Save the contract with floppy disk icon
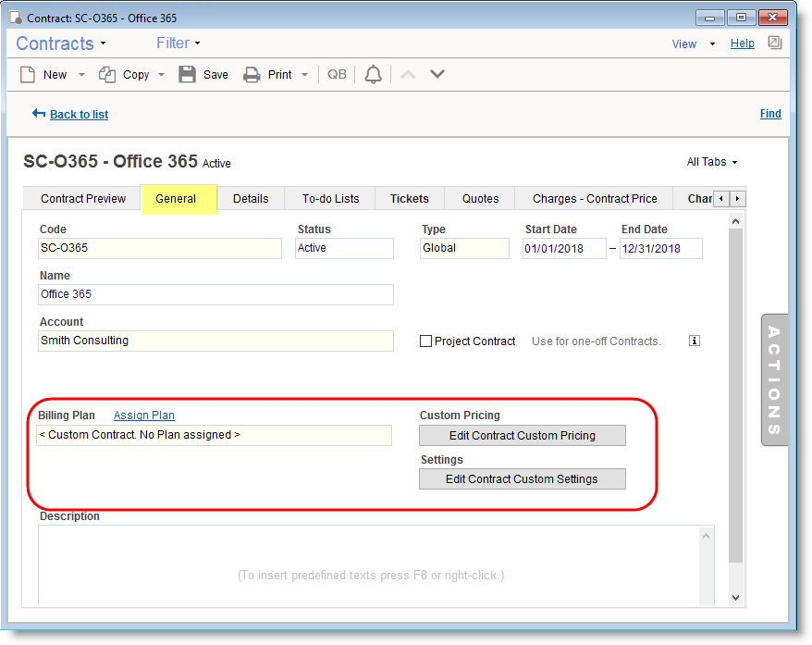812x645 pixels. pyautogui.click(x=188, y=75)
